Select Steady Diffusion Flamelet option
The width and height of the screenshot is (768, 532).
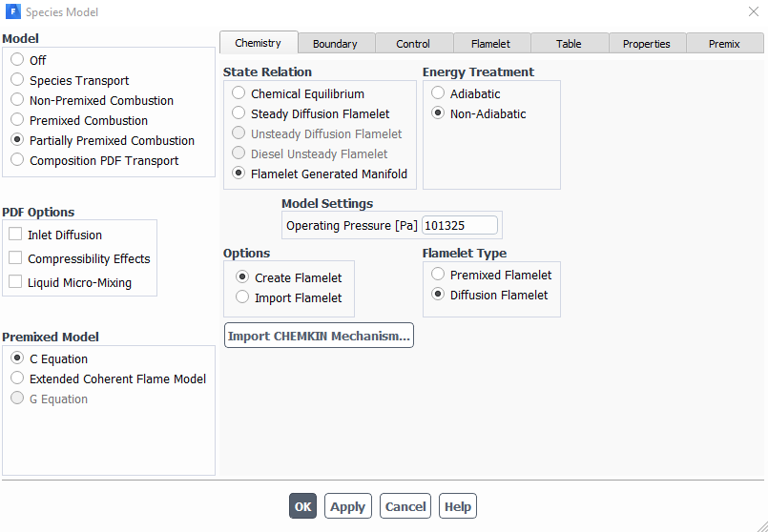point(239,113)
